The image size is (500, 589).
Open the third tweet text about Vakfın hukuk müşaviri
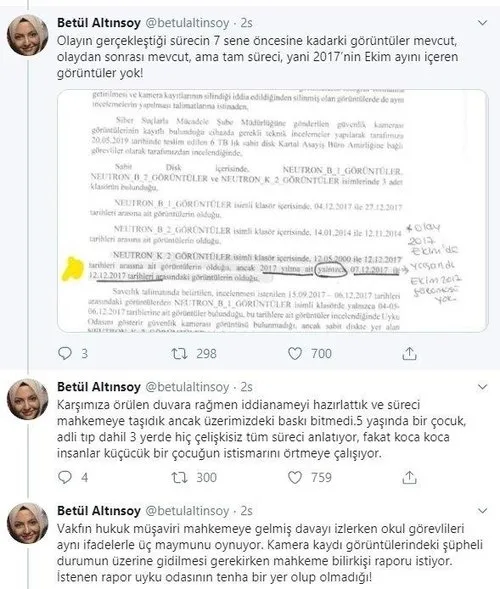point(270,553)
